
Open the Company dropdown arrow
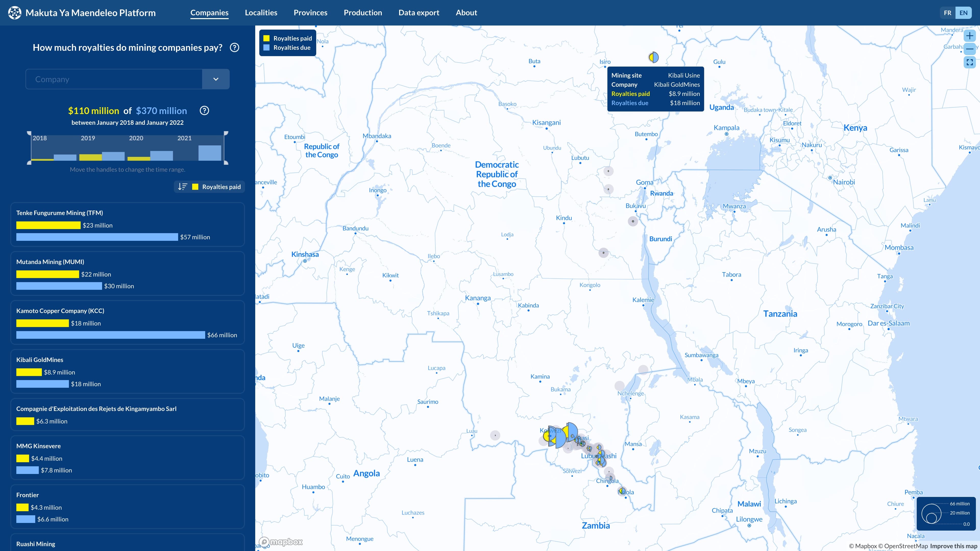[216, 79]
